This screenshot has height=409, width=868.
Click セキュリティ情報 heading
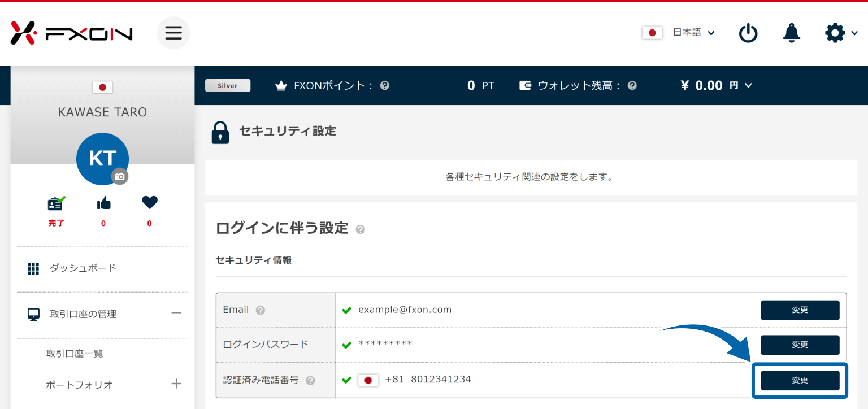[254, 260]
